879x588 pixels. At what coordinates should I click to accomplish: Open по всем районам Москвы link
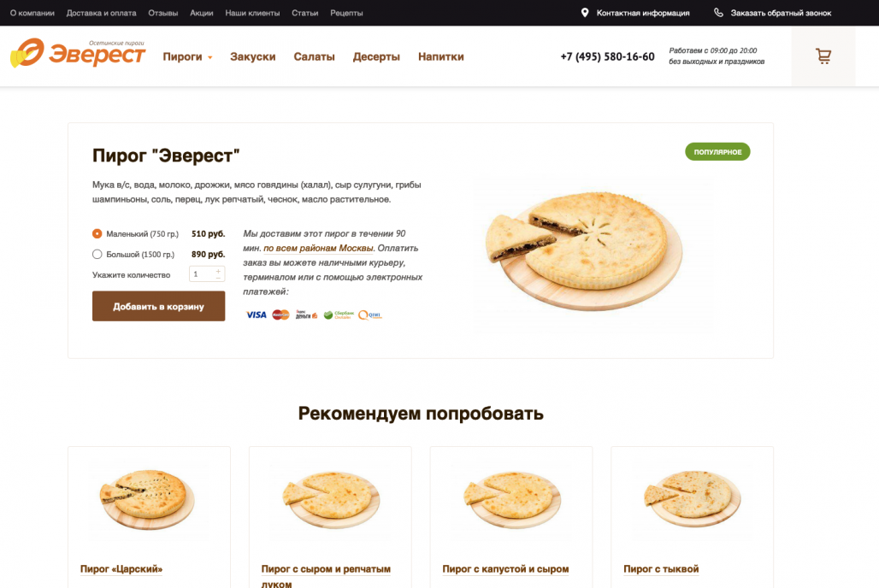[318, 249]
